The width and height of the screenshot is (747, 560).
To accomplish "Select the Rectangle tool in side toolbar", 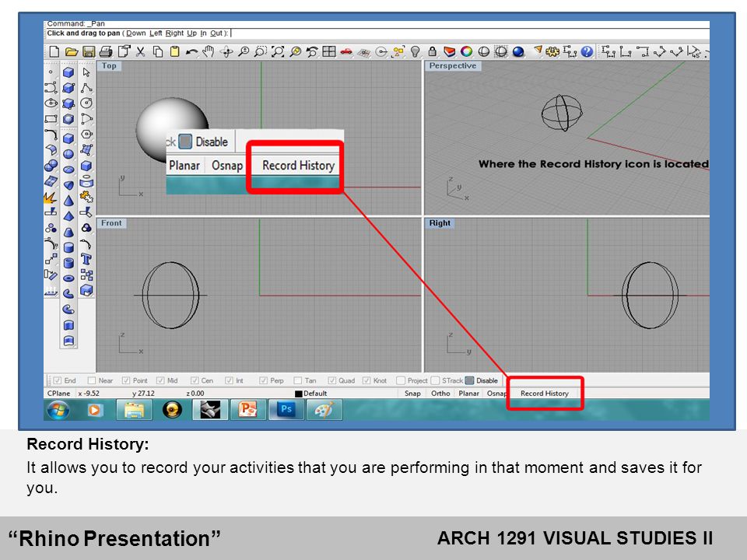I will pos(51,118).
